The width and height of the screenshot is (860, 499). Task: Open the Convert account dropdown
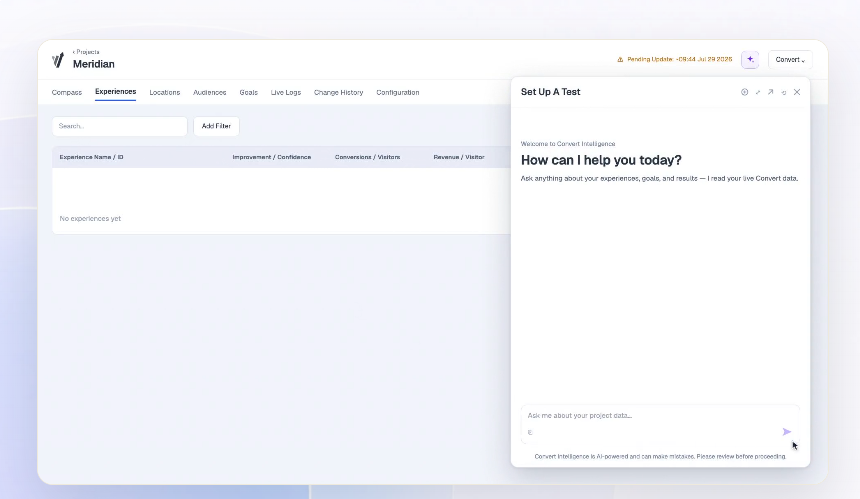[790, 59]
